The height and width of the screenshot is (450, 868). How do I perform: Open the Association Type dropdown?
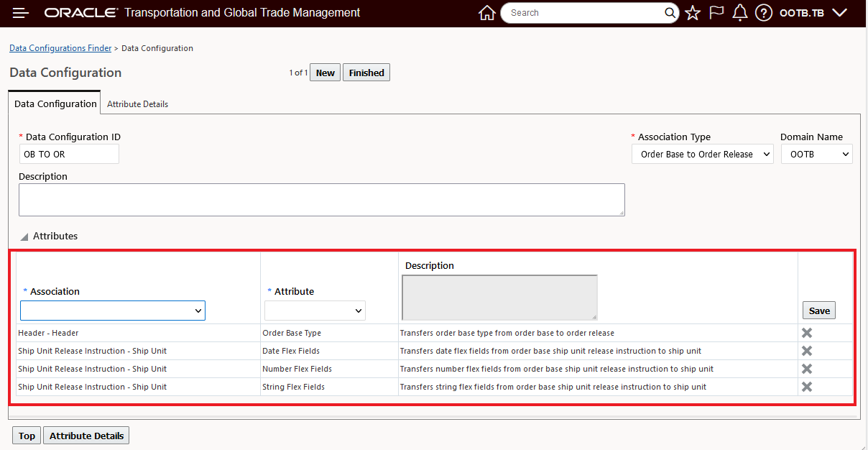(x=703, y=154)
